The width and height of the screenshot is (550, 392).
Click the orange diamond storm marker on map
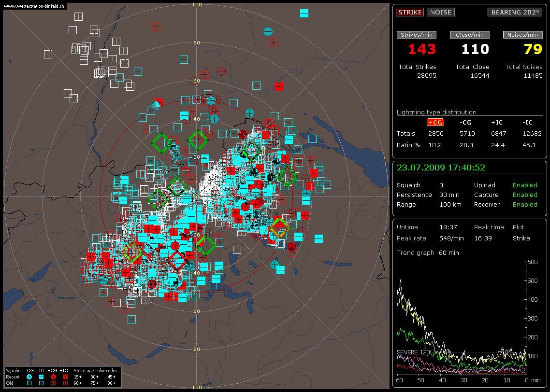pos(279,227)
